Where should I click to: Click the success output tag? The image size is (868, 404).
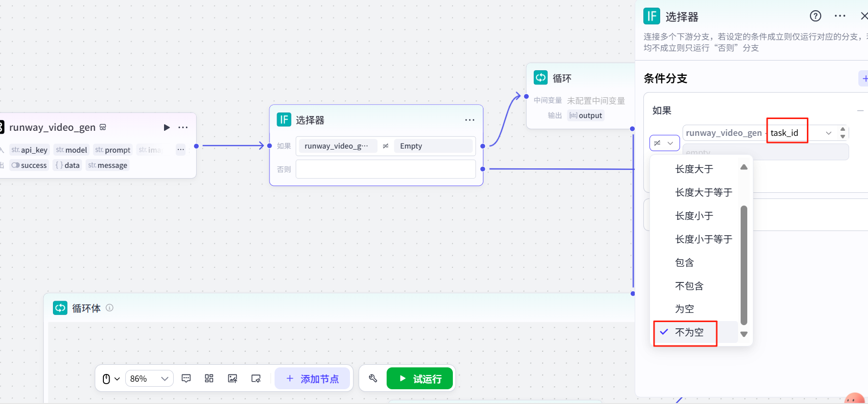[29, 165]
